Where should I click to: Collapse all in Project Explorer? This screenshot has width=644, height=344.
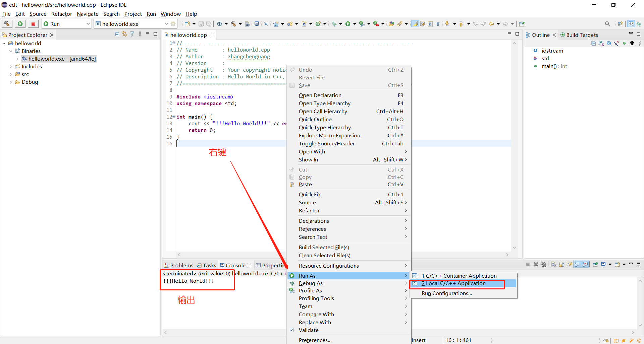click(x=117, y=34)
